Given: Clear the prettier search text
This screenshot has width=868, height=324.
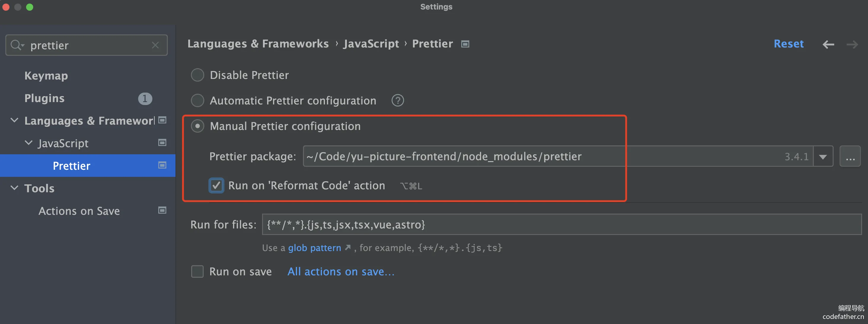Looking at the screenshot, I should point(155,45).
